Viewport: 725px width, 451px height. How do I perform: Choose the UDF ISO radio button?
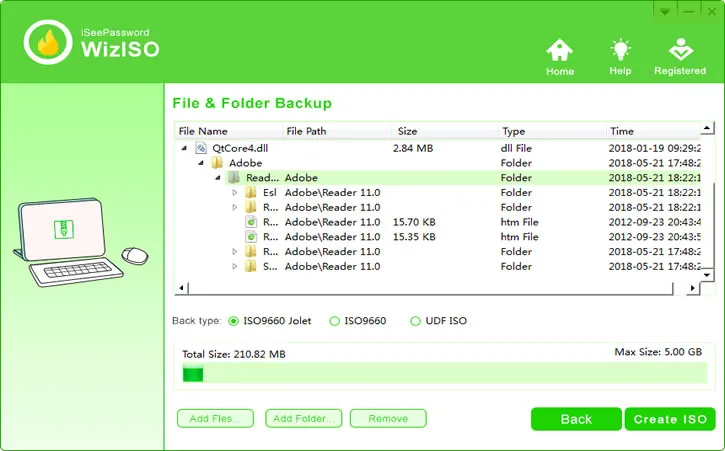pyautogui.click(x=416, y=321)
